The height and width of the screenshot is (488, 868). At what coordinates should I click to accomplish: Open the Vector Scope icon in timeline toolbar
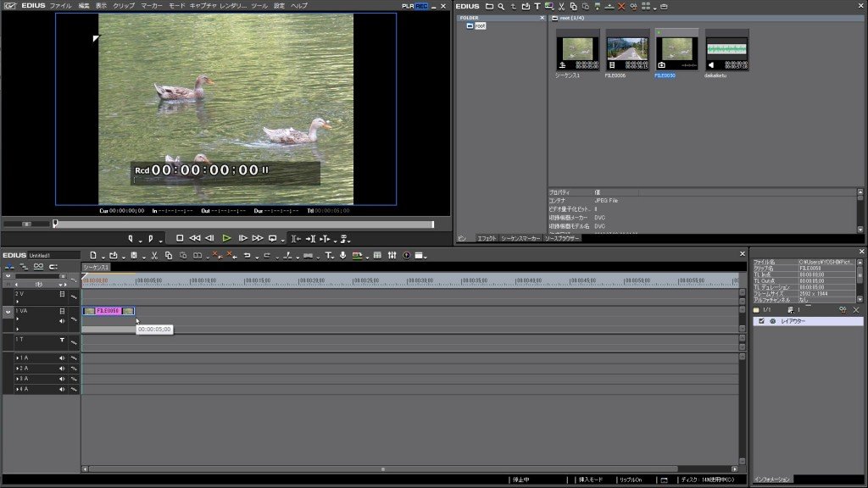tap(406, 255)
